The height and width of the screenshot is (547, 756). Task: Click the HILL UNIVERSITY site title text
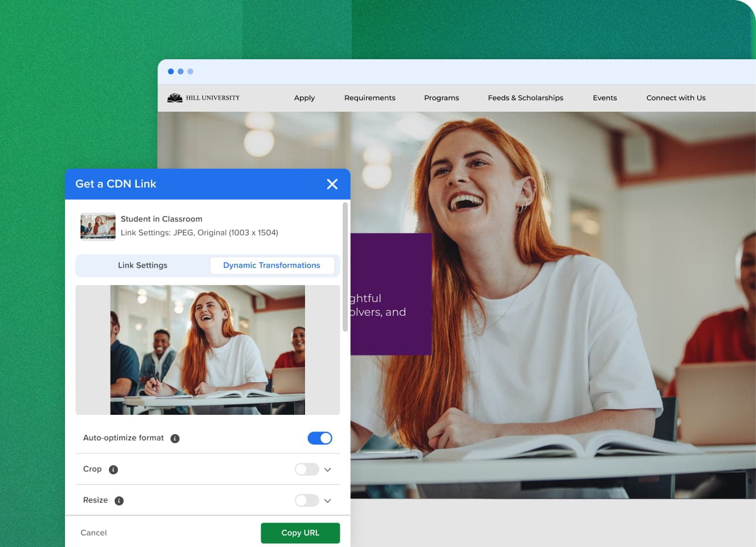[x=213, y=98]
